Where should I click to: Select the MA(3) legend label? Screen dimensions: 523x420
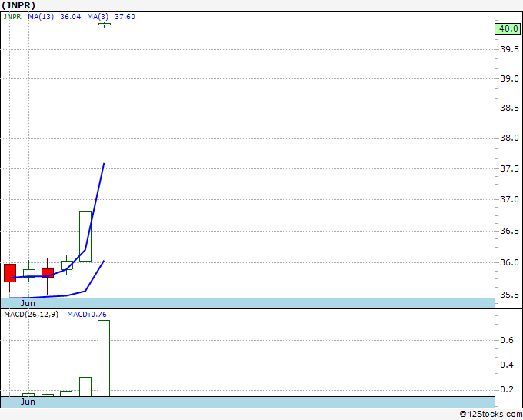(x=98, y=17)
